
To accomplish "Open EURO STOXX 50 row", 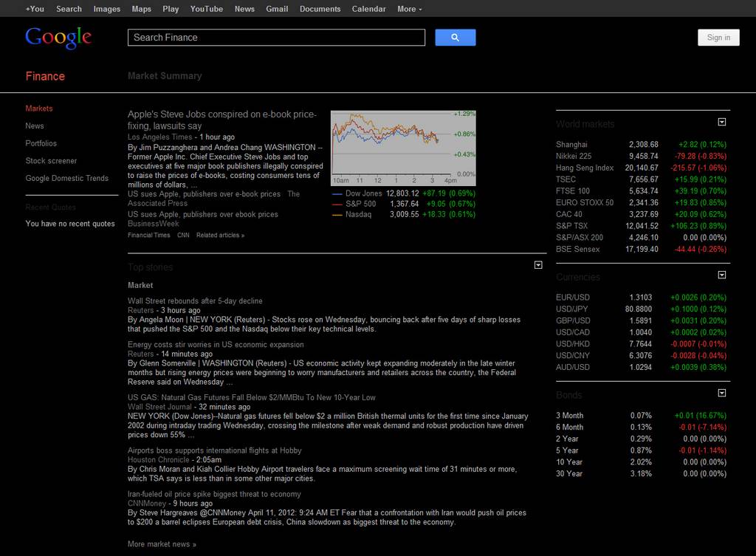I will click(585, 202).
